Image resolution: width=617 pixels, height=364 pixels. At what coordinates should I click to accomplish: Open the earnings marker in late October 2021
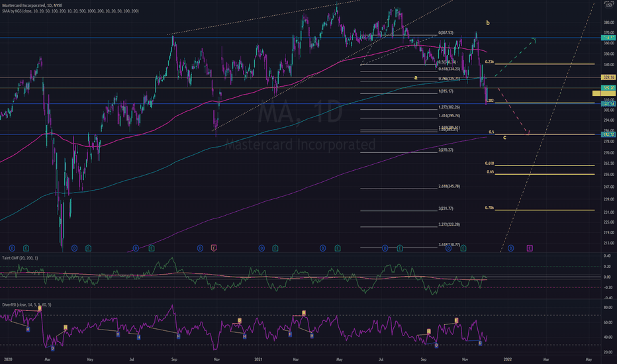[x=463, y=248]
